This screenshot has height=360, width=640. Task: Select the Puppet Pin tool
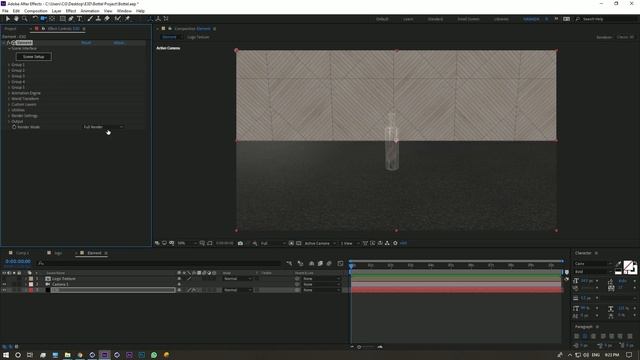[x=127, y=19]
